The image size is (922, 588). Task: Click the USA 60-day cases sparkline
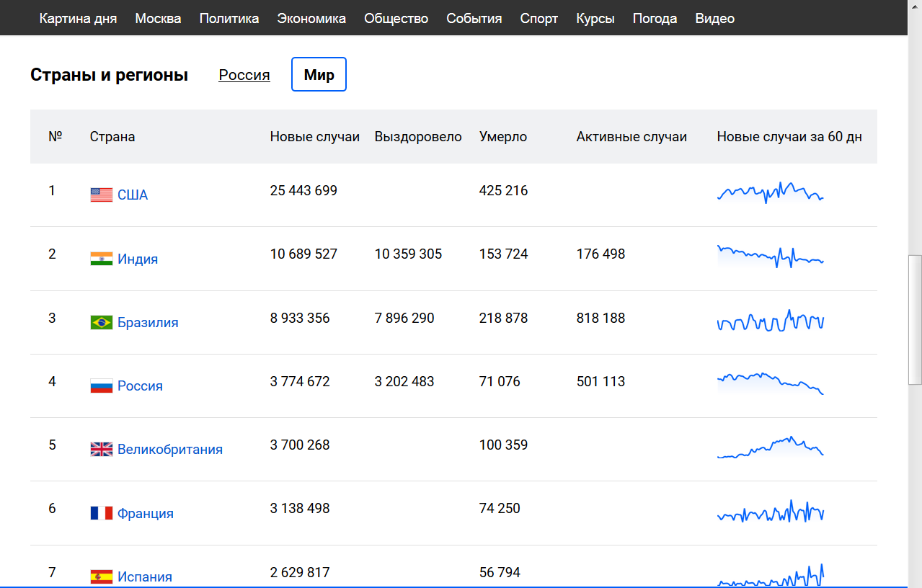point(771,192)
